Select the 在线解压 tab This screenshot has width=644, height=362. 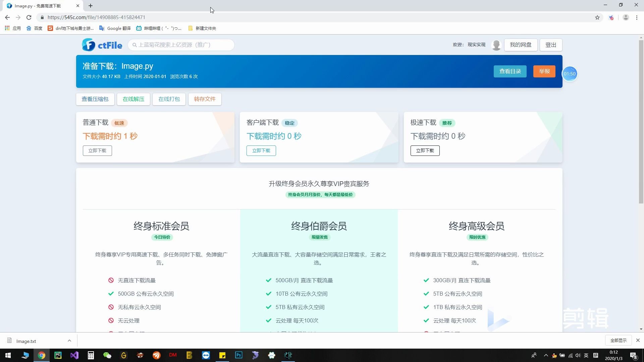pos(133,99)
